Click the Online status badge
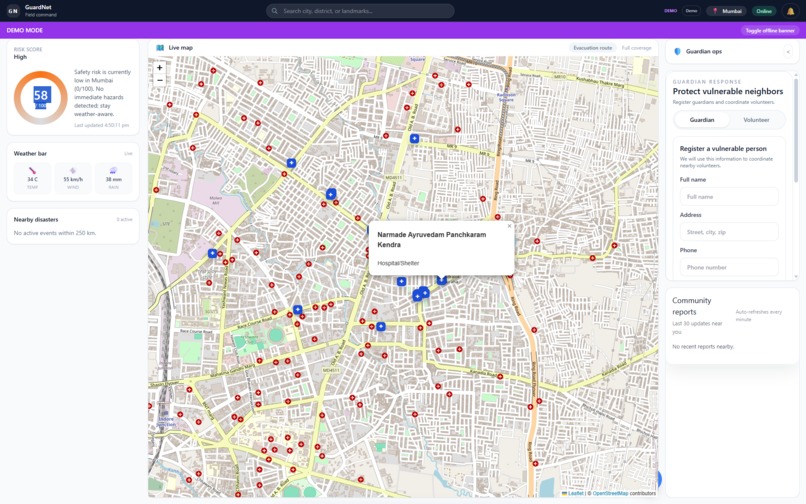806x504 pixels. point(764,11)
